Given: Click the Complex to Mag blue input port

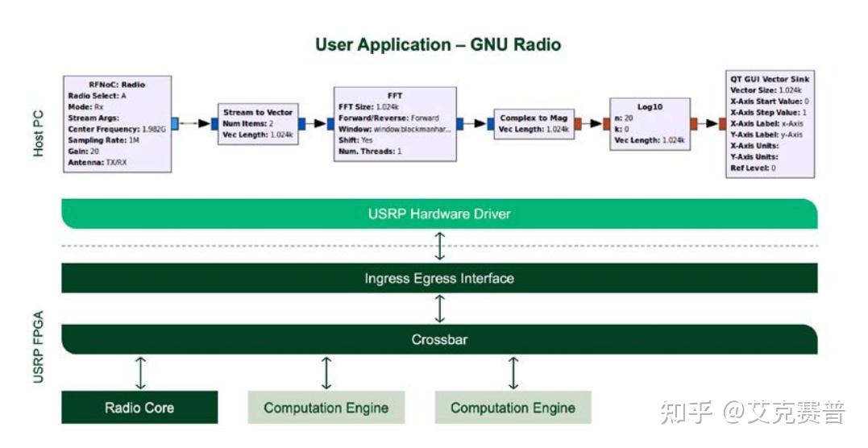Looking at the screenshot, I should pyautogui.click(x=491, y=123).
